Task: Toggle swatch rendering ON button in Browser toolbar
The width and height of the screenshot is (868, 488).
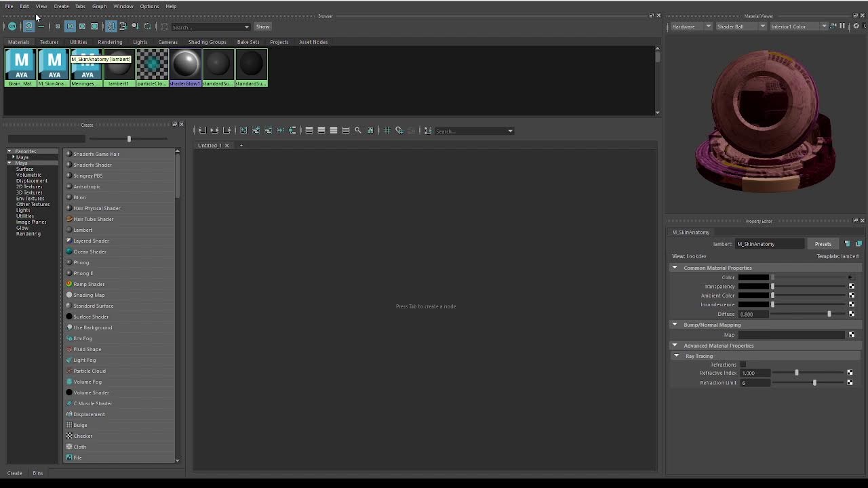Action: coord(12,26)
